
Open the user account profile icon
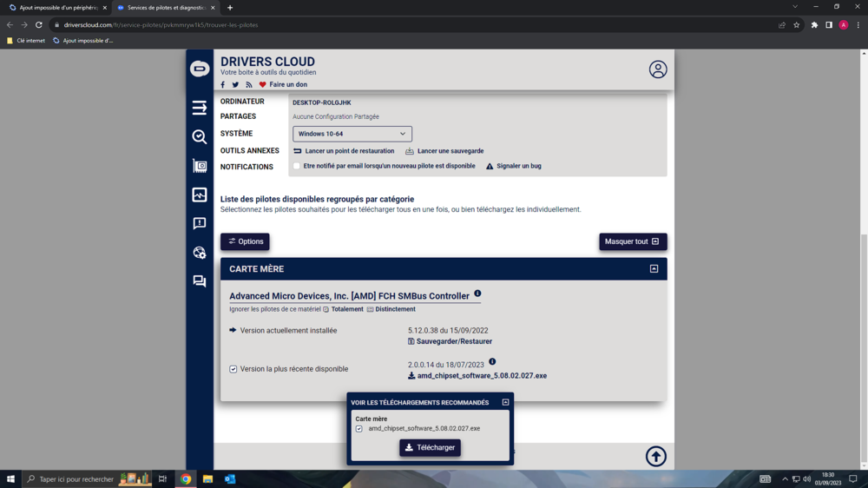(658, 69)
